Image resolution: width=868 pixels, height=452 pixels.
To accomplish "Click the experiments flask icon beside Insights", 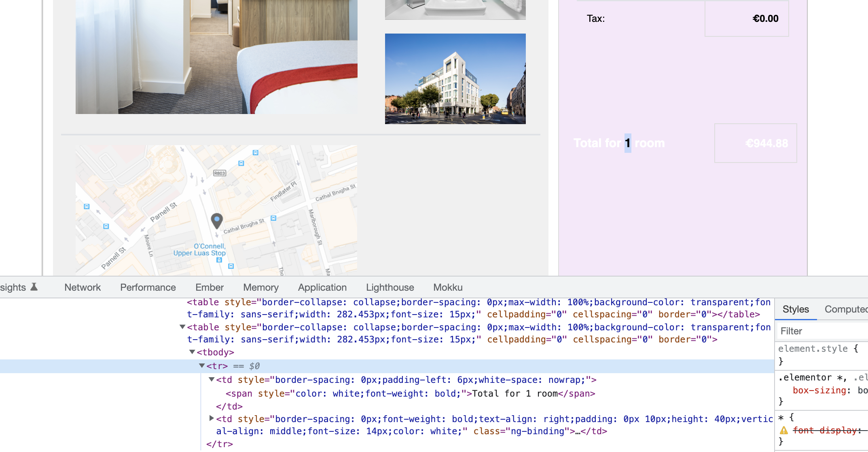I will (34, 287).
